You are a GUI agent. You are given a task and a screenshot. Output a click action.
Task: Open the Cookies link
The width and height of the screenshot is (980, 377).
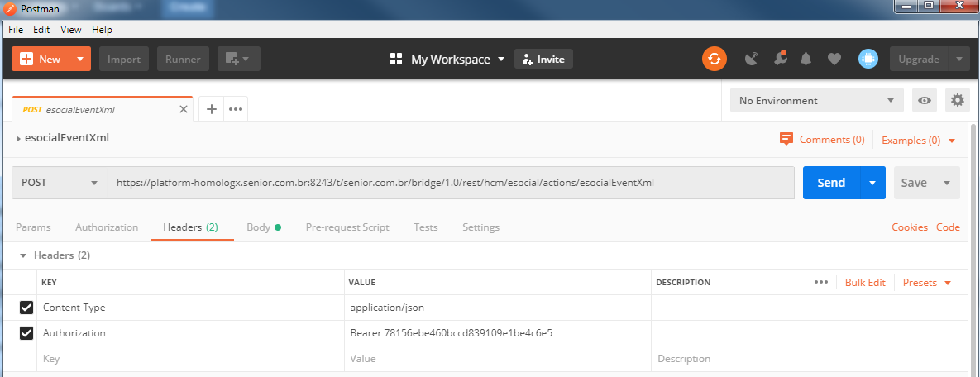tap(910, 227)
